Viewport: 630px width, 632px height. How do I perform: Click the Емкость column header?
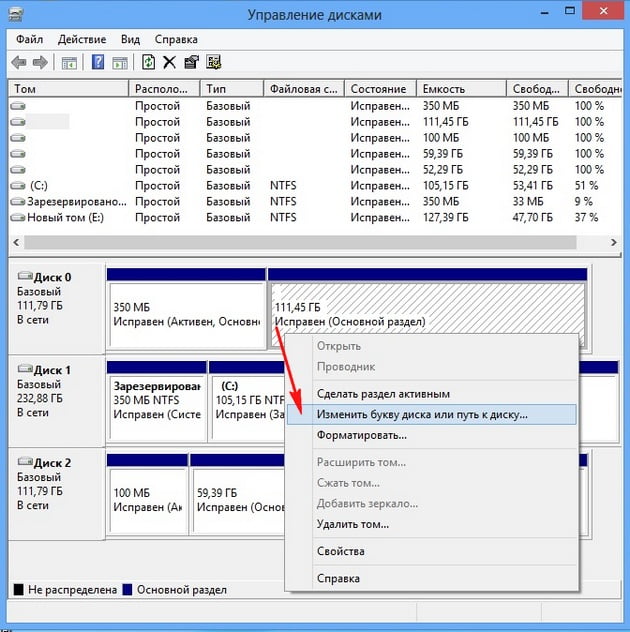click(x=460, y=89)
